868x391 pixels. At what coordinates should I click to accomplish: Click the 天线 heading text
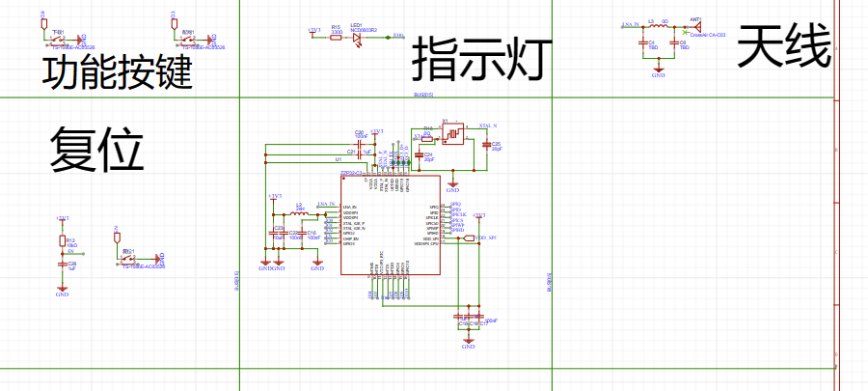(783, 48)
